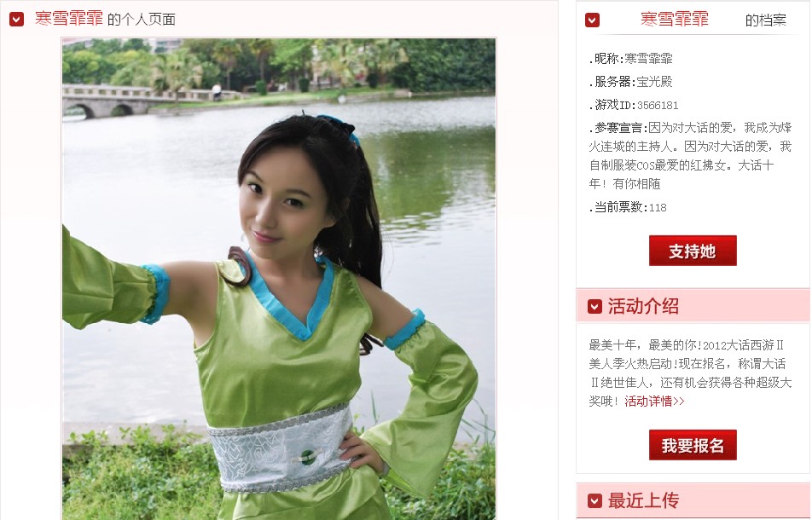Click the 我要报名 sign-up button

(x=693, y=445)
